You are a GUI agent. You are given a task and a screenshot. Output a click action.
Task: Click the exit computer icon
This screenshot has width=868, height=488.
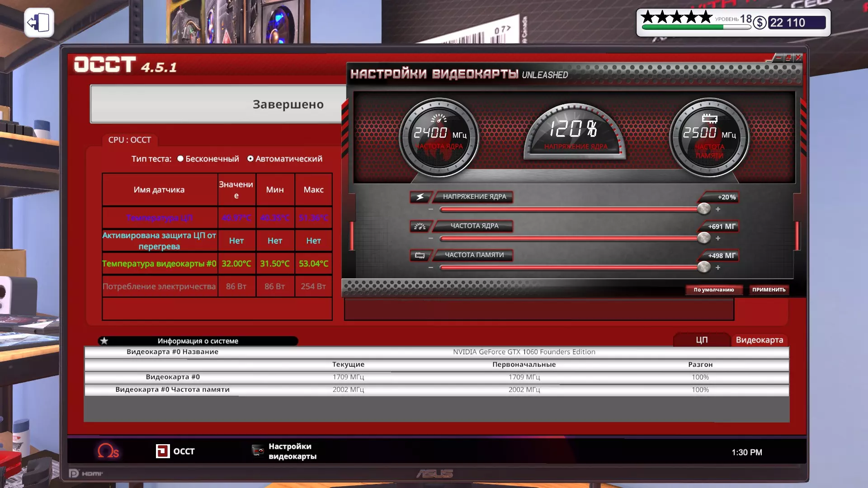click(39, 23)
